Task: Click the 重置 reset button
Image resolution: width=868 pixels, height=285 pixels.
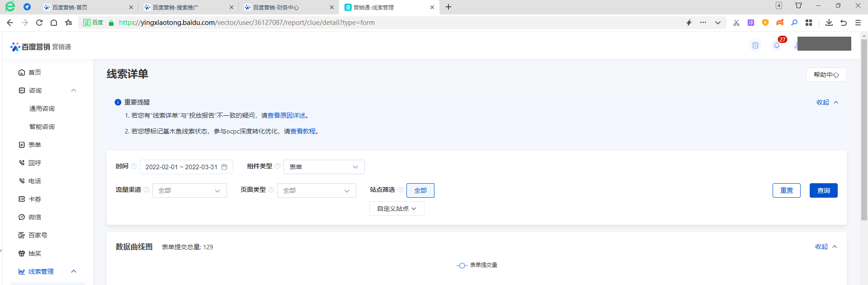Action: click(786, 190)
